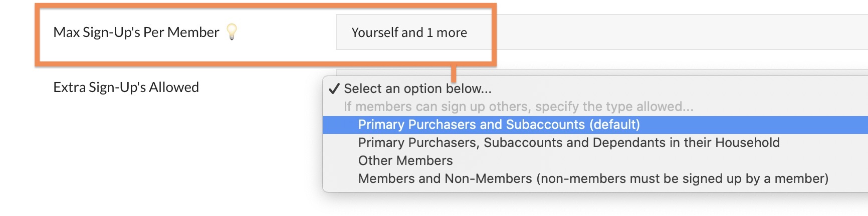Allow non-members signed up by a member

tap(593, 178)
